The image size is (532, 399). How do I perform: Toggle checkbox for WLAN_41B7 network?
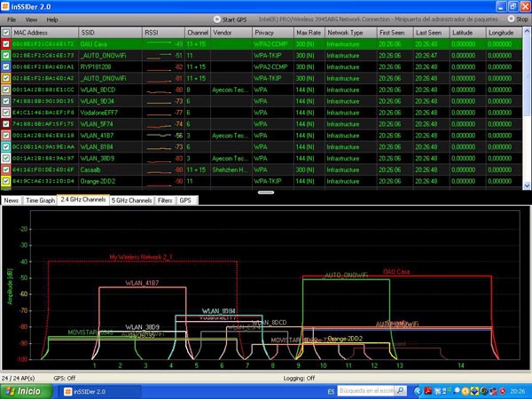6,136
